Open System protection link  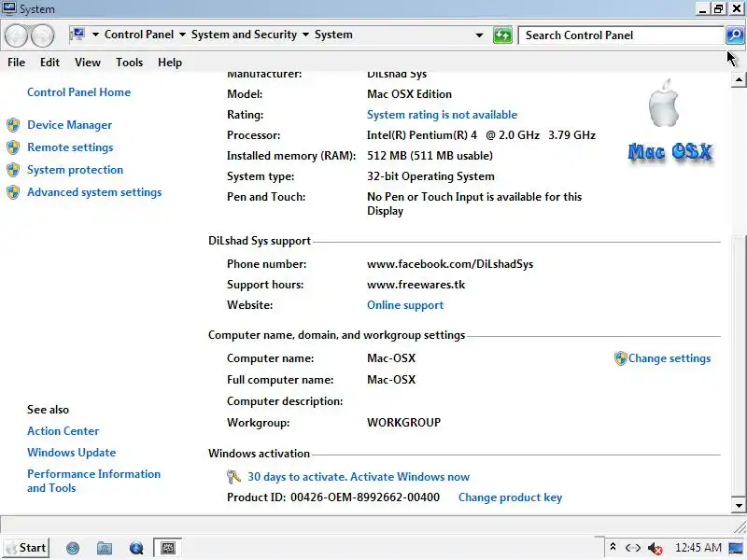click(x=75, y=170)
